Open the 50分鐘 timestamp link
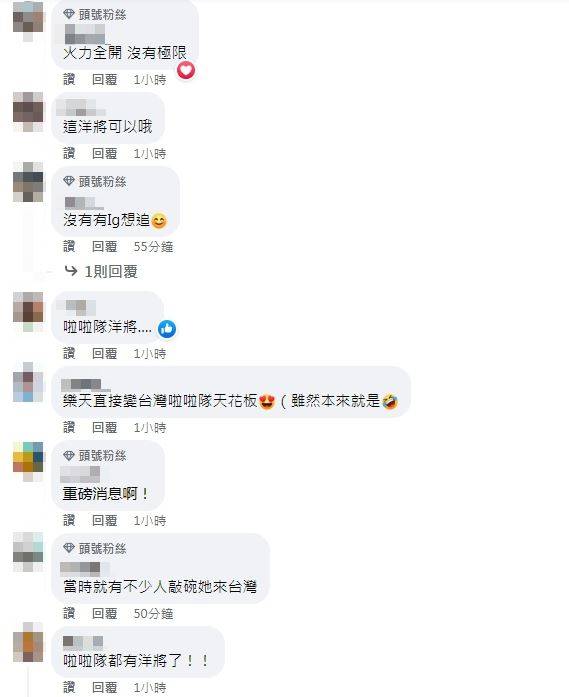Image resolution: width=569 pixels, height=697 pixels. pos(153,614)
